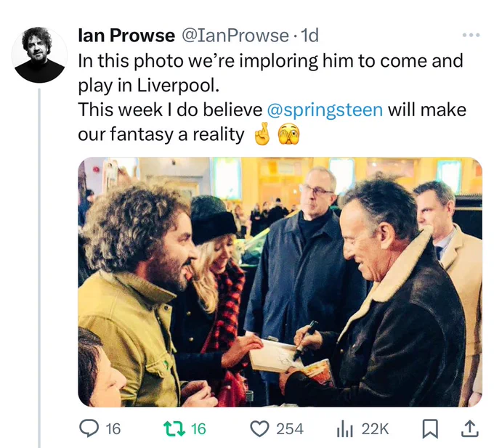Click the 22K views count

[x=376, y=429]
